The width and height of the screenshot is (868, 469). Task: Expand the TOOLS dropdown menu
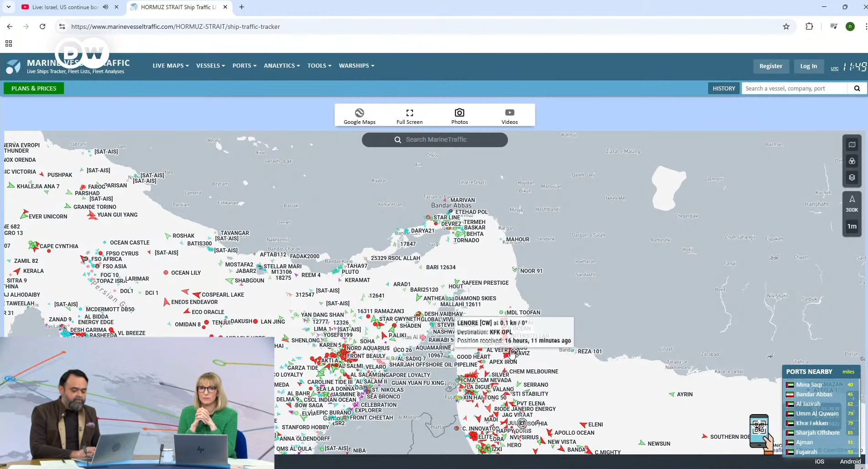pos(319,66)
